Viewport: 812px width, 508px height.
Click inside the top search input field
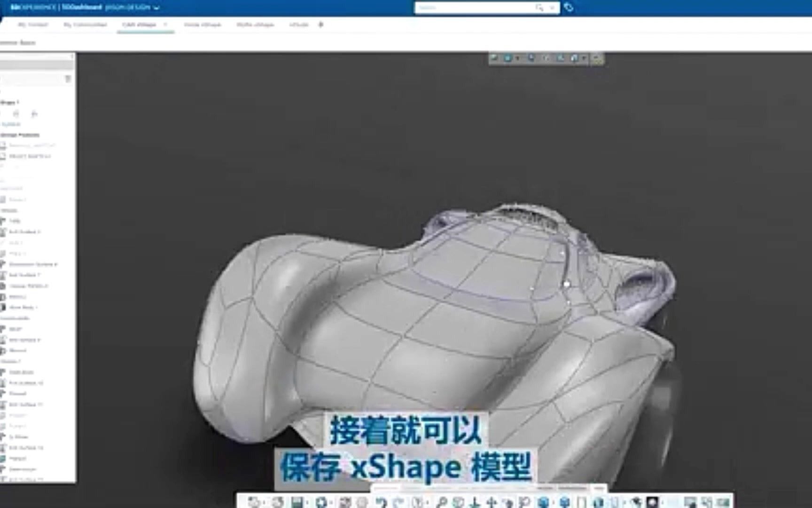click(470, 7)
